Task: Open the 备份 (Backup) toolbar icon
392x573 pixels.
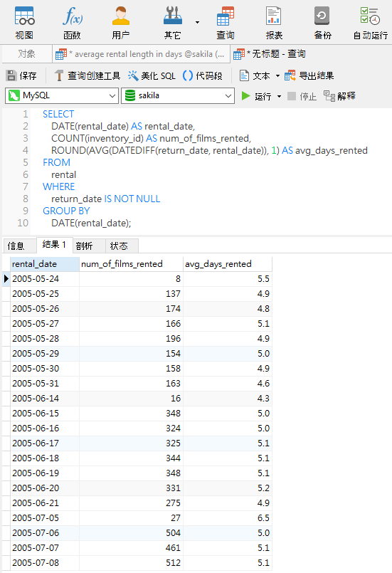Action: click(x=322, y=23)
